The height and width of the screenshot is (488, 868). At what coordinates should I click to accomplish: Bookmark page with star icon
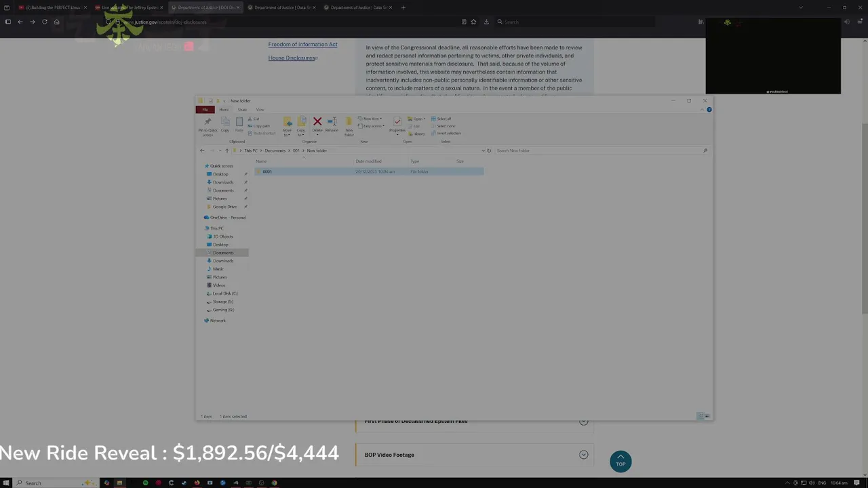[x=473, y=22]
